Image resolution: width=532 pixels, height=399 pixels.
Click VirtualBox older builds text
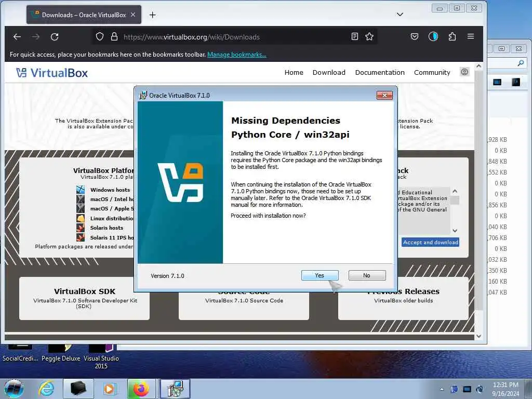tap(403, 300)
